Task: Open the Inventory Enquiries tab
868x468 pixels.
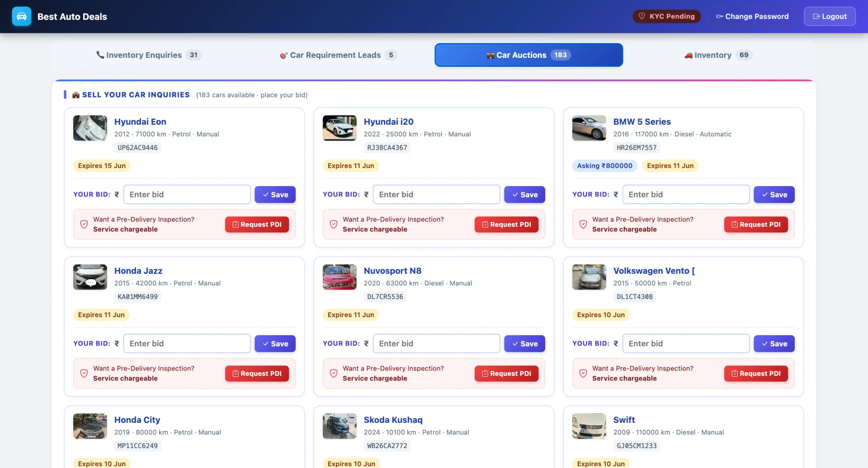Action: click(149, 55)
